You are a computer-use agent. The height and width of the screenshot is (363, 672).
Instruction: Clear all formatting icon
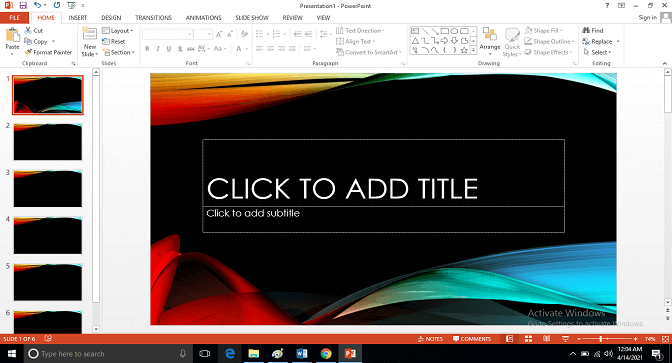pos(244,34)
